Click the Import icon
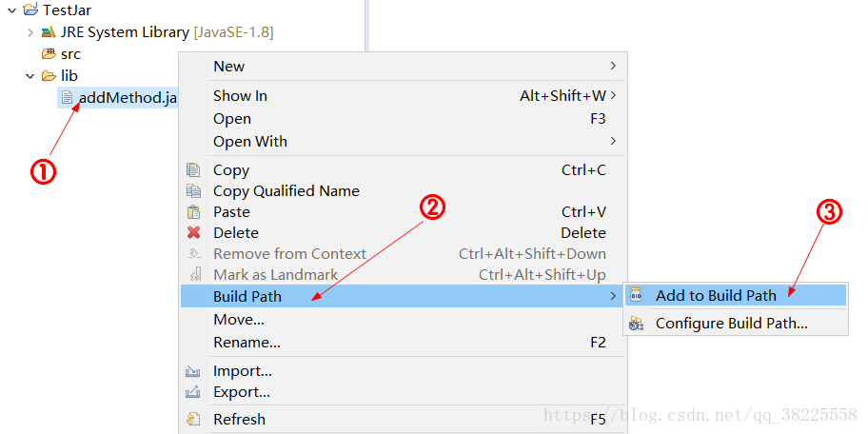The height and width of the screenshot is (434, 868). click(192, 371)
